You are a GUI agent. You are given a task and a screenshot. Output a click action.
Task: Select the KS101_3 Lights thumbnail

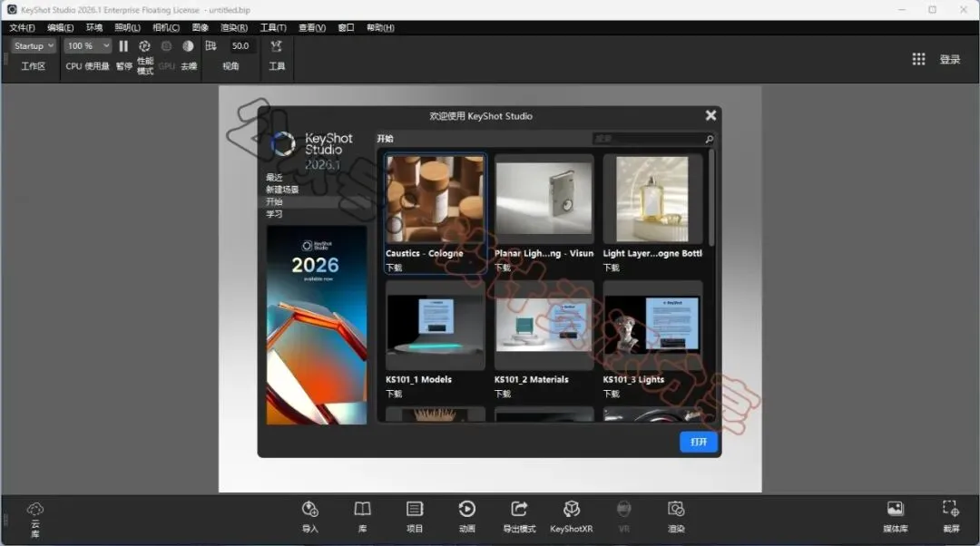(x=652, y=326)
